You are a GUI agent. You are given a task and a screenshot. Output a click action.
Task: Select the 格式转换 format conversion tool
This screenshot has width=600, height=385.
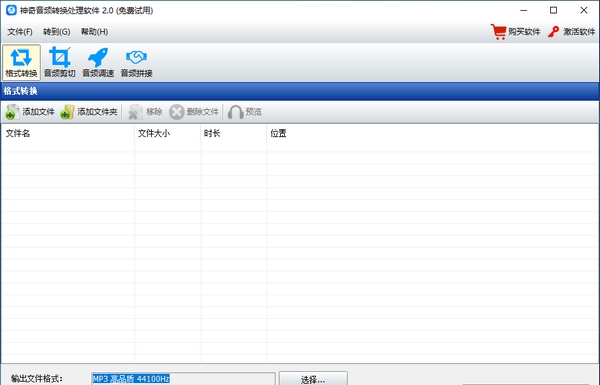click(x=21, y=62)
